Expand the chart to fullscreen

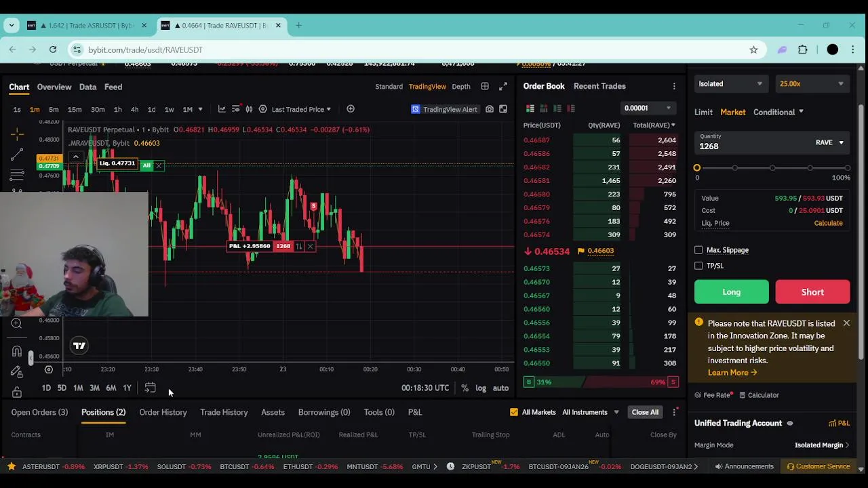pos(503,87)
